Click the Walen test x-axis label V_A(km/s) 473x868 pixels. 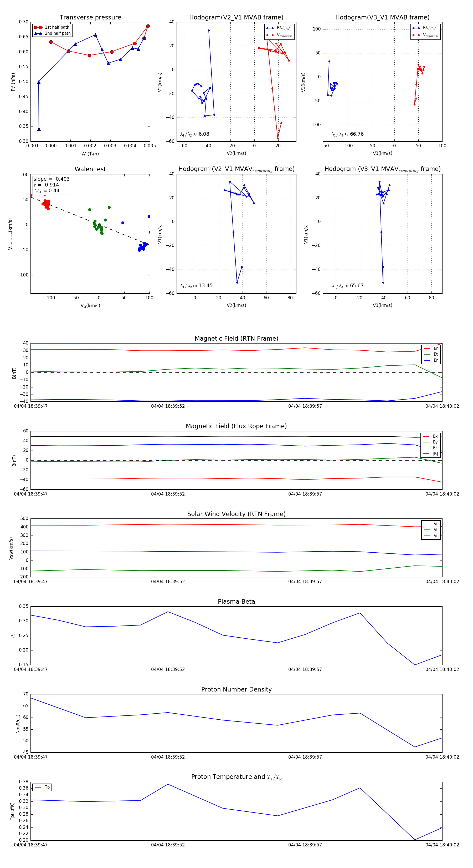tap(90, 306)
